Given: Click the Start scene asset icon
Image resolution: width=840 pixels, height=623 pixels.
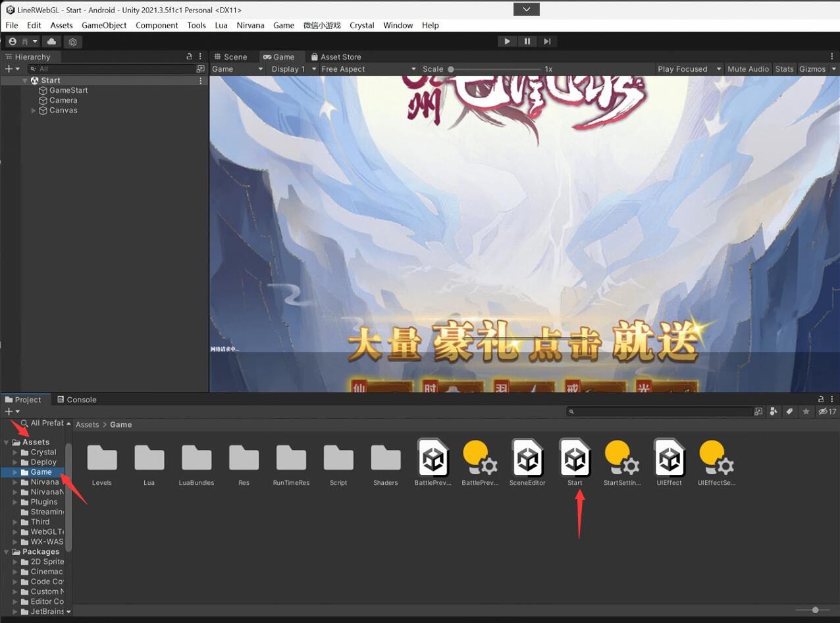Looking at the screenshot, I should pos(575,458).
